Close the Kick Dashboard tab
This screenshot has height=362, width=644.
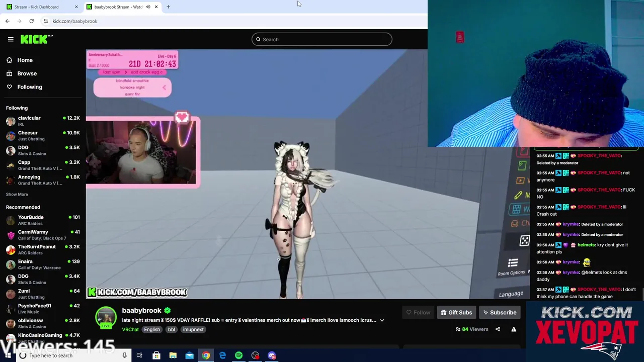tap(76, 7)
